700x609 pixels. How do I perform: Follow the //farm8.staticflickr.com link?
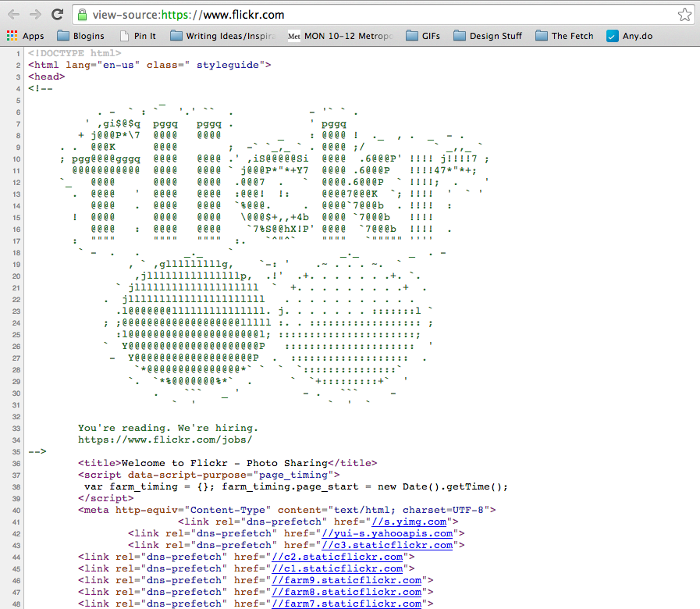point(346,592)
